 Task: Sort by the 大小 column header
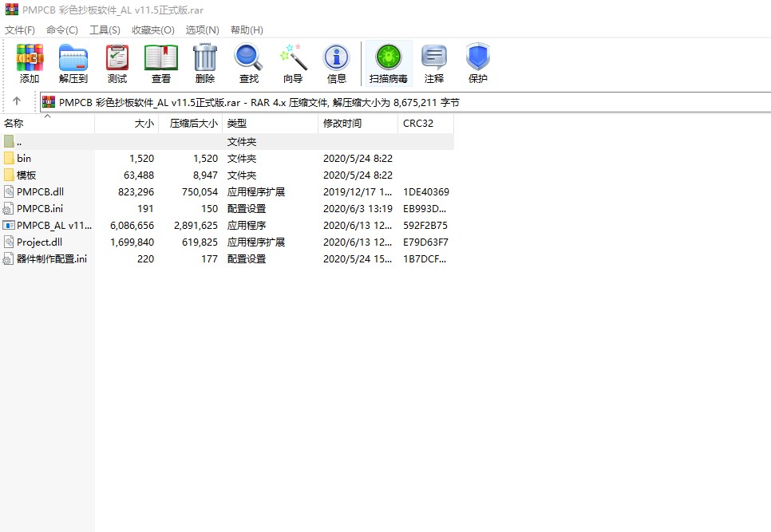click(x=126, y=124)
